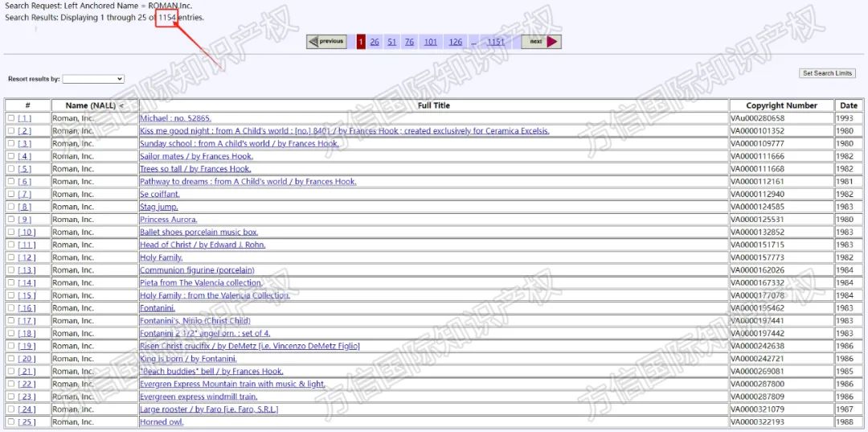
Task: Open title 'Michael : no. 52865.'
Action: click(175, 118)
